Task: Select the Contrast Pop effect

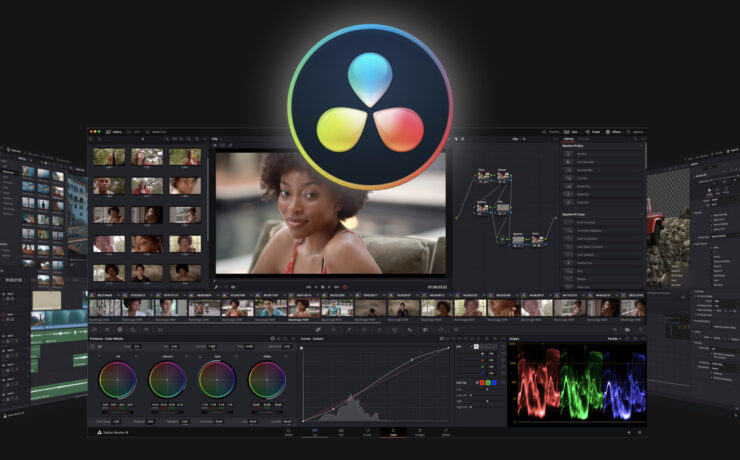Action: pyautogui.click(x=602, y=263)
